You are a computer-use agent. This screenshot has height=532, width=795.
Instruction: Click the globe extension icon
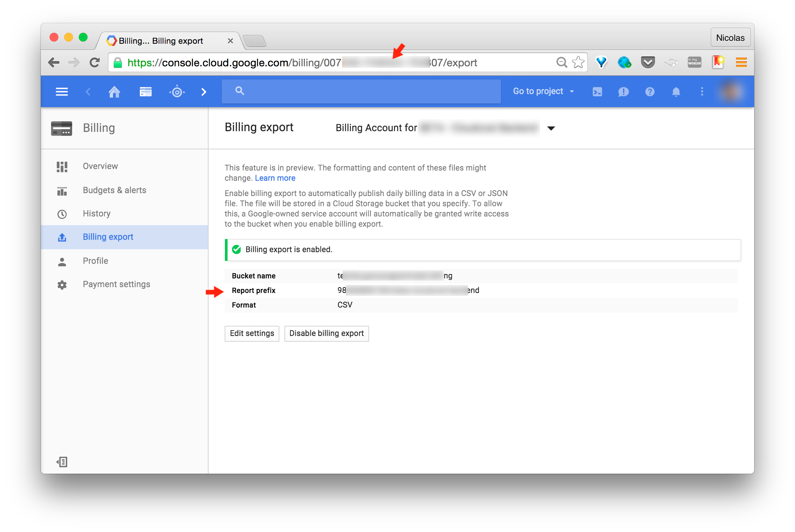[625, 62]
